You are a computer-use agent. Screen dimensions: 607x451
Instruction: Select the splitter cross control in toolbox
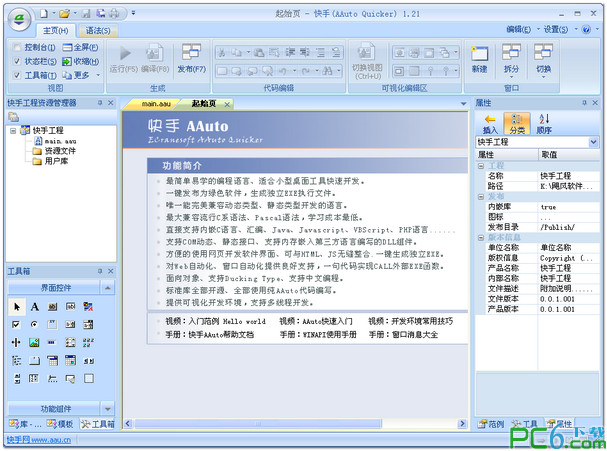[16, 343]
